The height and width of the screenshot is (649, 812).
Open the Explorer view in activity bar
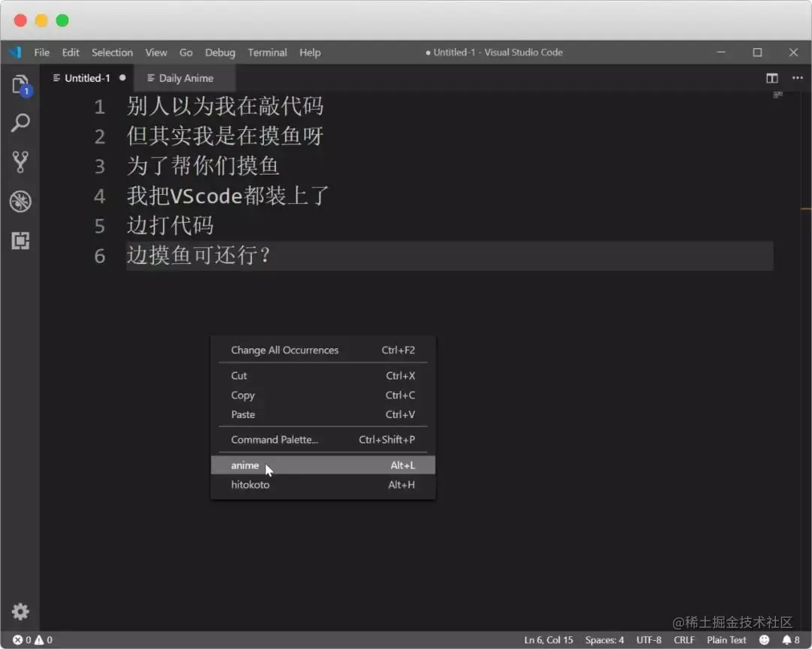point(21,84)
